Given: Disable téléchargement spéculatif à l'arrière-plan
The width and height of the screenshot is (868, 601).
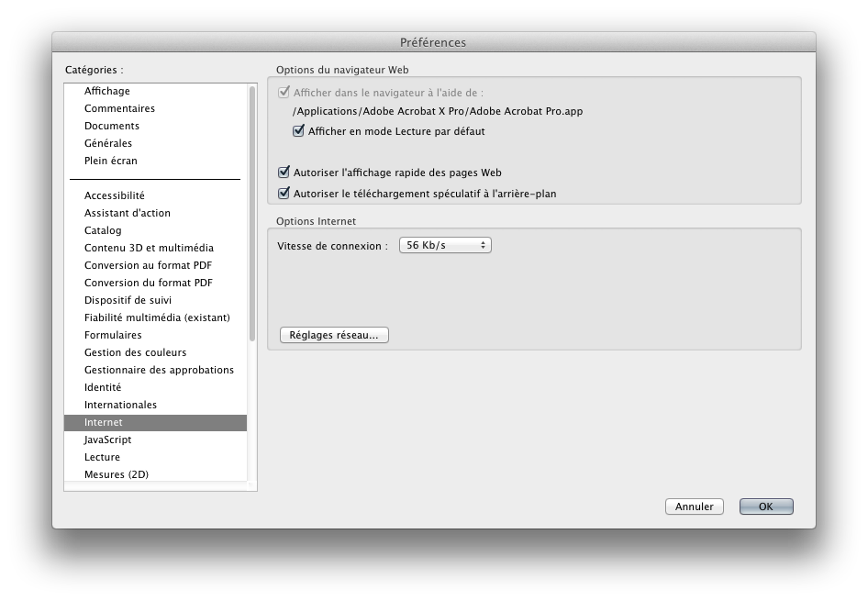Looking at the screenshot, I should coord(284,193).
